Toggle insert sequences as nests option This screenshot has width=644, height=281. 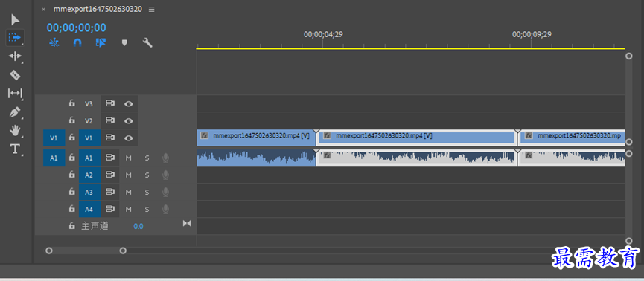[x=54, y=42]
